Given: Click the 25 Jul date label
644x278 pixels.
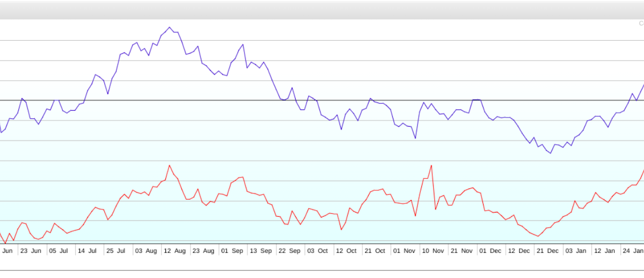Looking at the screenshot, I should point(116,251).
